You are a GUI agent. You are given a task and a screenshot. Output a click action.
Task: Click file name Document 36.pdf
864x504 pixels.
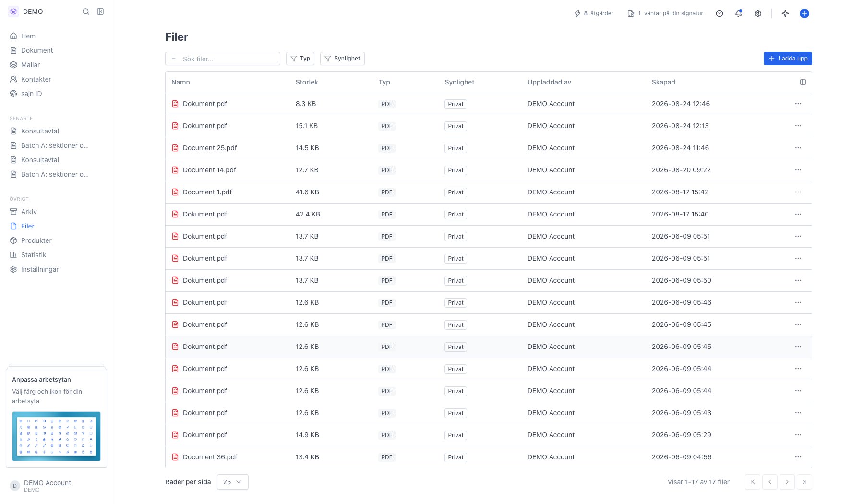[210, 457]
